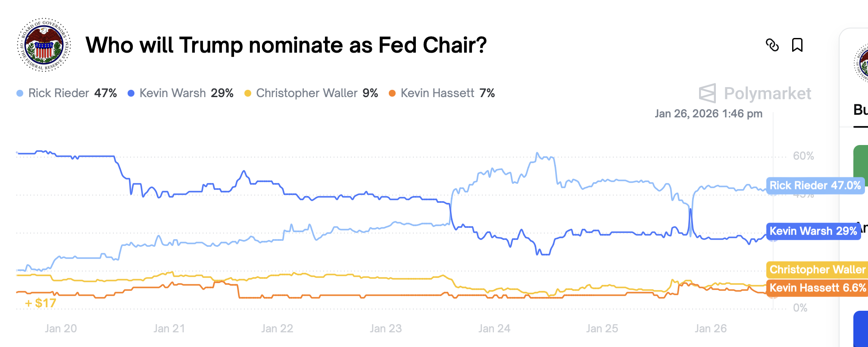Click the yellow Christopher Waller legend dot
Image resolution: width=868 pixels, height=347 pixels.
[x=247, y=93]
